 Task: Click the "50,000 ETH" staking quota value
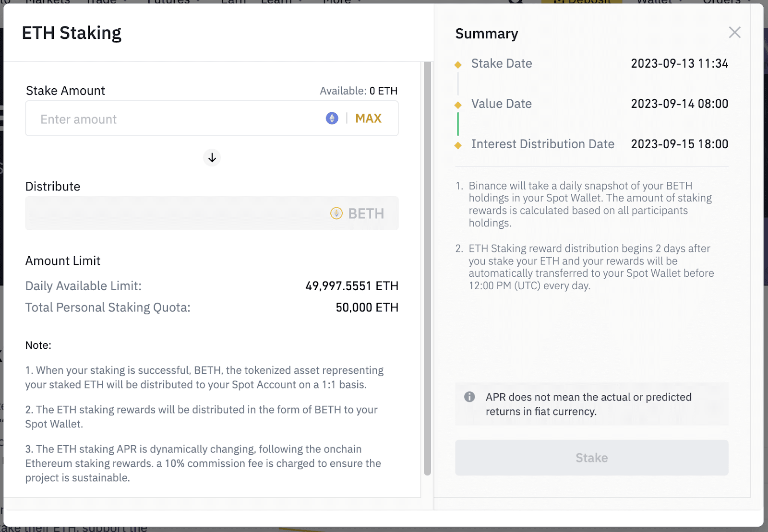(x=367, y=307)
